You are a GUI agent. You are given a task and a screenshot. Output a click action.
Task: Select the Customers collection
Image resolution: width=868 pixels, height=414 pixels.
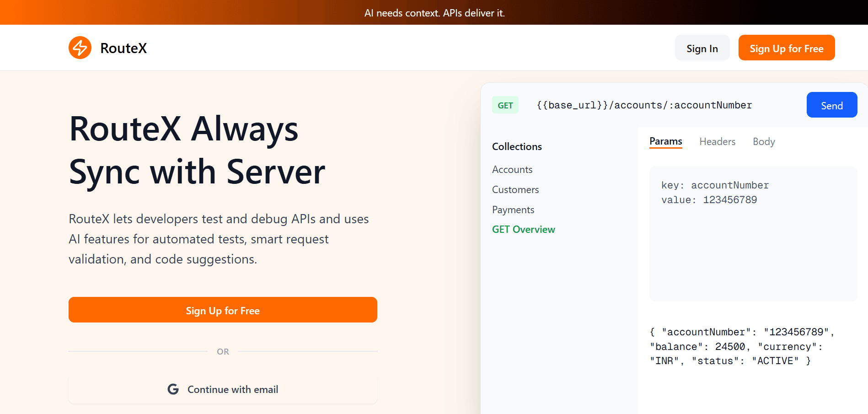click(515, 190)
